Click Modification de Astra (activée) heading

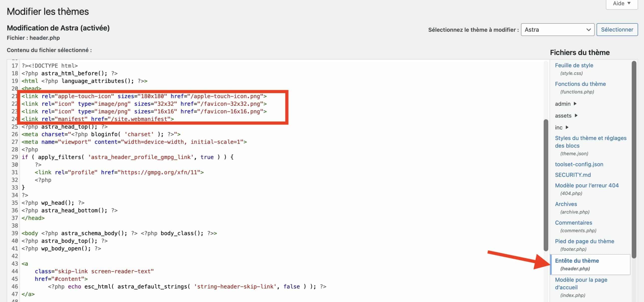click(x=58, y=28)
